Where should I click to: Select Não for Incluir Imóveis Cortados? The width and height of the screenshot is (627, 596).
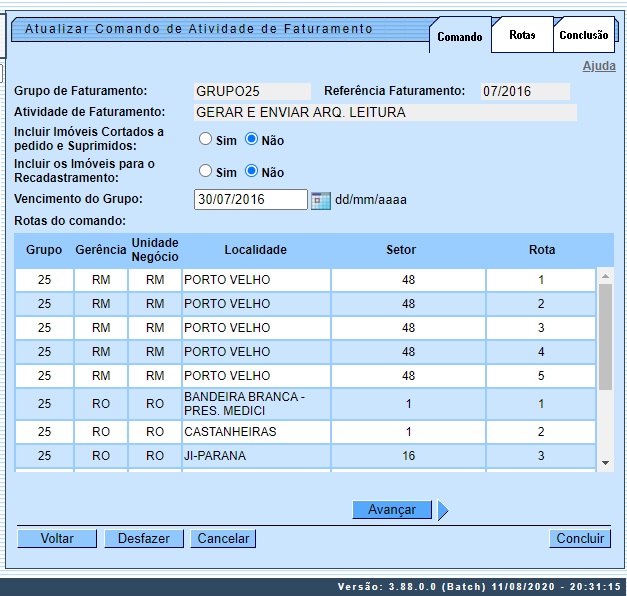252,140
